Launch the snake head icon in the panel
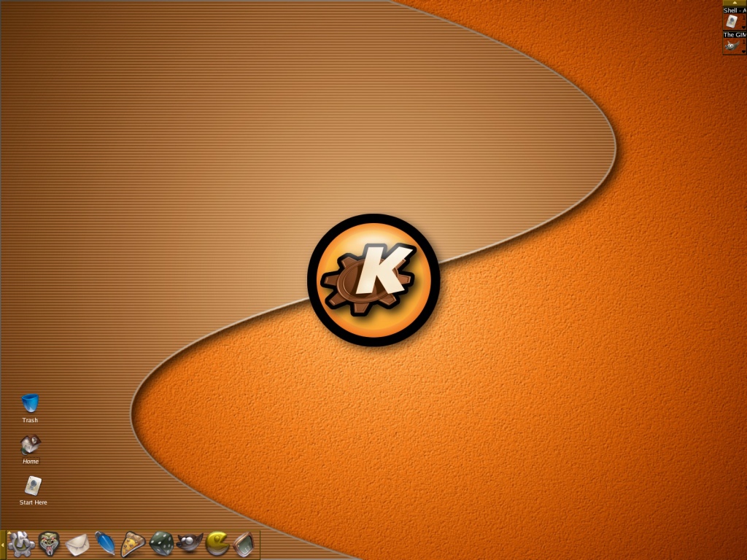The height and width of the screenshot is (560, 747). [x=49, y=544]
